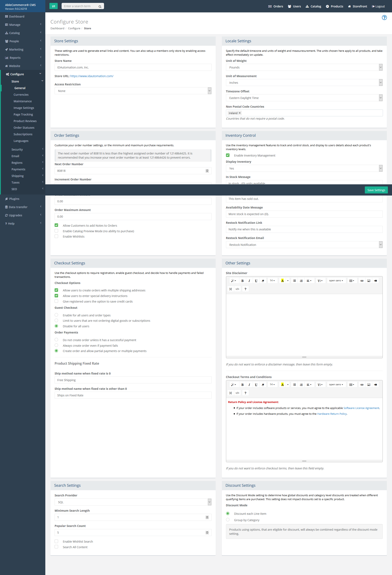392x575 pixels.
Task: Click Next Order Number stepper arrows
Action: tap(207, 171)
